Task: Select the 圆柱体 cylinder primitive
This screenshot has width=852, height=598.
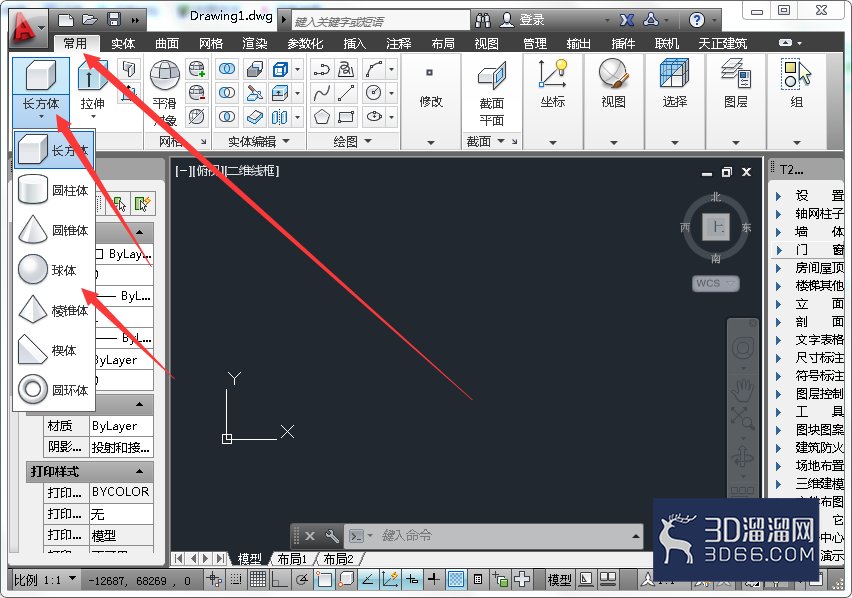Action: (x=53, y=190)
